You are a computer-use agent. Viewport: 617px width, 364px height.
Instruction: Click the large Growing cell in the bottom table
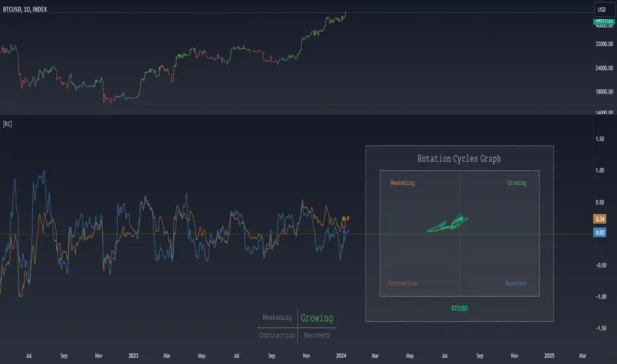pyautogui.click(x=317, y=318)
